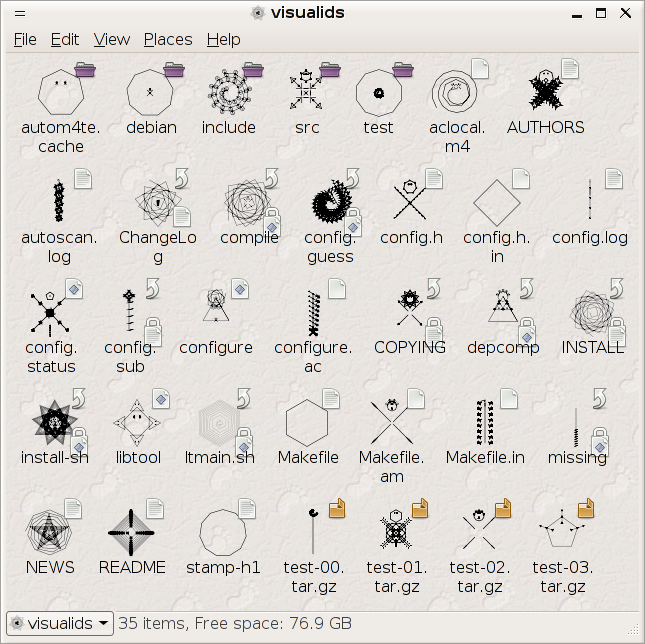Select the install-sh file icon
This screenshot has height=644, width=645.
(55, 422)
